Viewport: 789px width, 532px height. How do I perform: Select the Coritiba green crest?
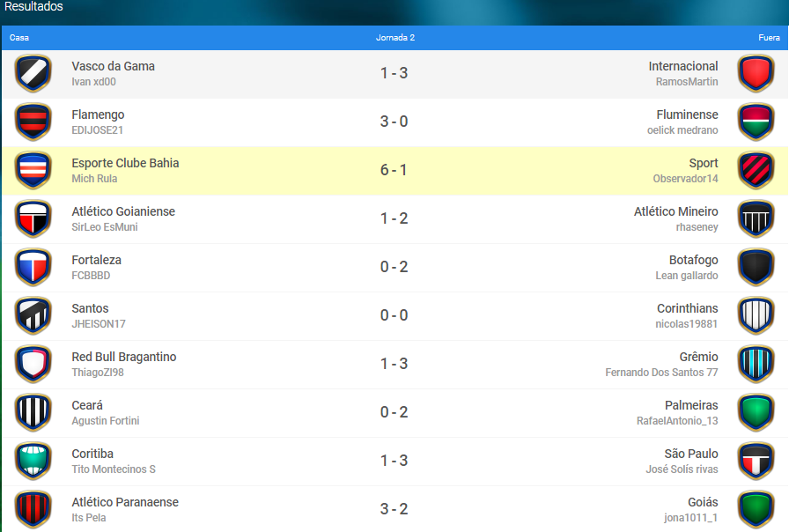coord(33,461)
